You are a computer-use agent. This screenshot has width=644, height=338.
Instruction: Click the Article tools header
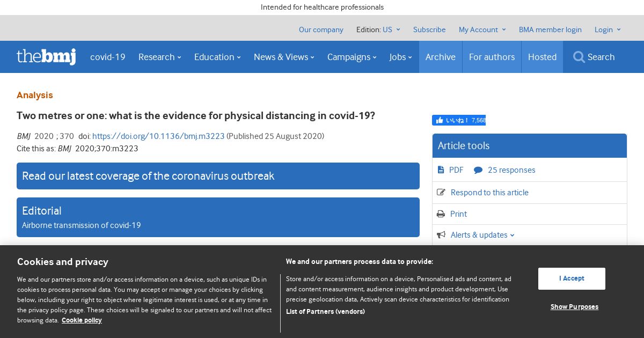coord(530,146)
